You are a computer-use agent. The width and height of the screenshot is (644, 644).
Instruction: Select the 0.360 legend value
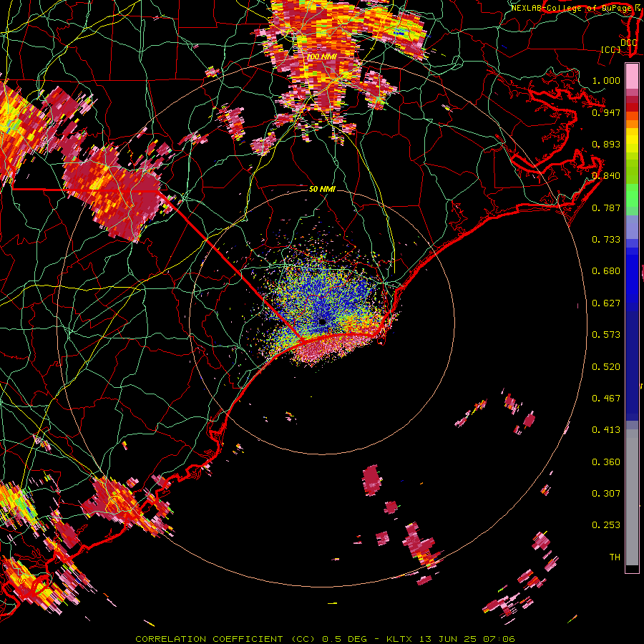(606, 462)
